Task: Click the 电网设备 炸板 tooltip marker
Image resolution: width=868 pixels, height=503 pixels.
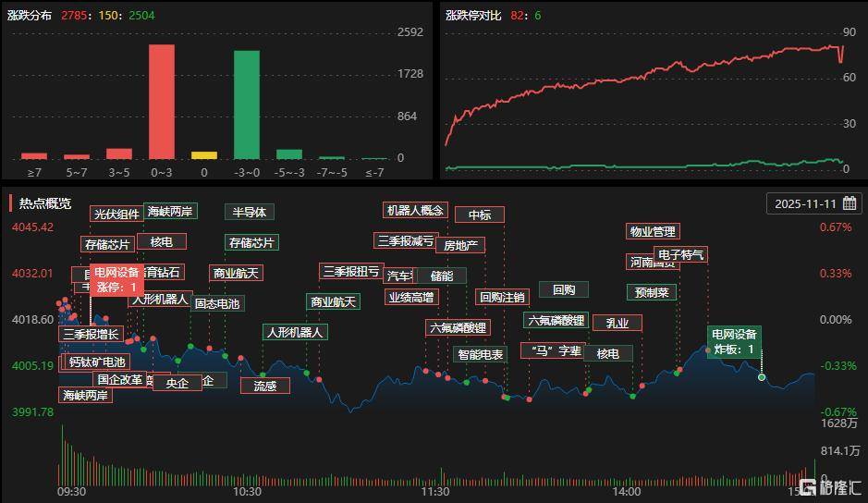Action: (733, 341)
